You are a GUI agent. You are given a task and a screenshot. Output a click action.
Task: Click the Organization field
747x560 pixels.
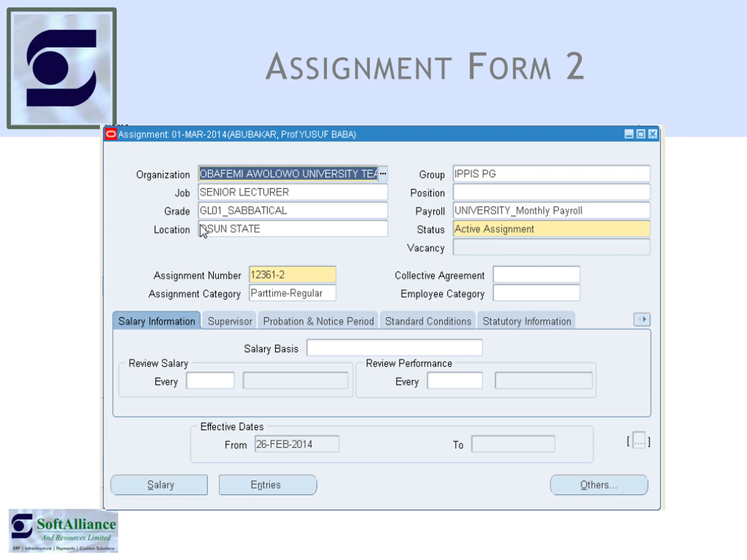(x=288, y=174)
